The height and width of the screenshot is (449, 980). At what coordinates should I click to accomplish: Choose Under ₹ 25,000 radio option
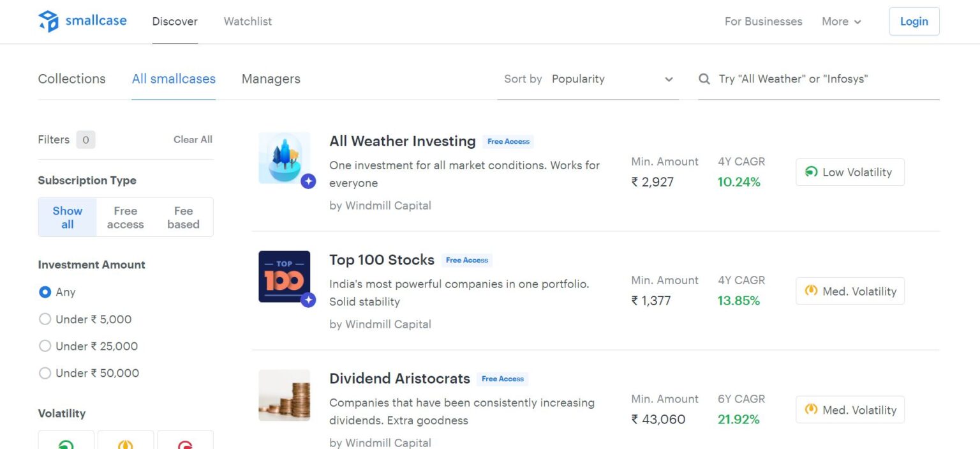pos(45,346)
